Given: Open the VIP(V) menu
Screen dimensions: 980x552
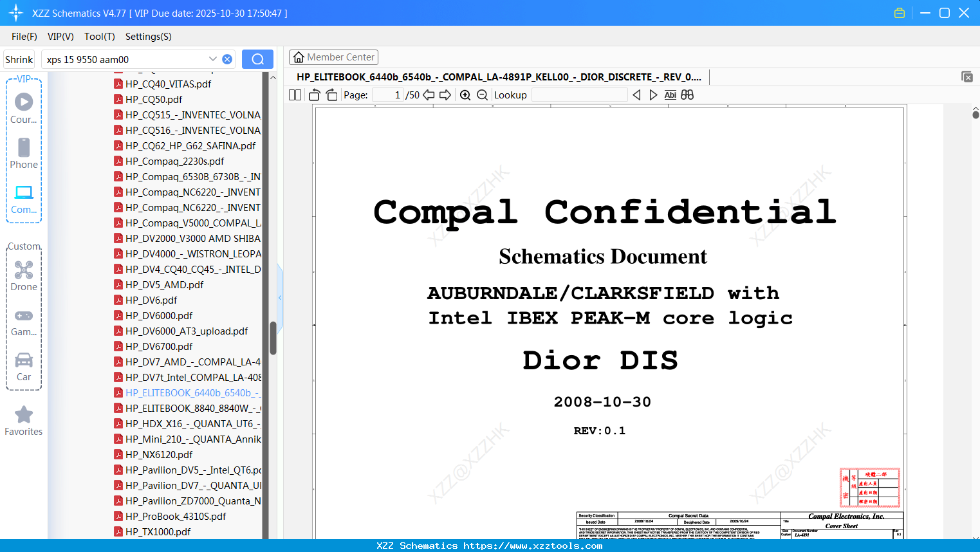Looking at the screenshot, I should (60, 37).
